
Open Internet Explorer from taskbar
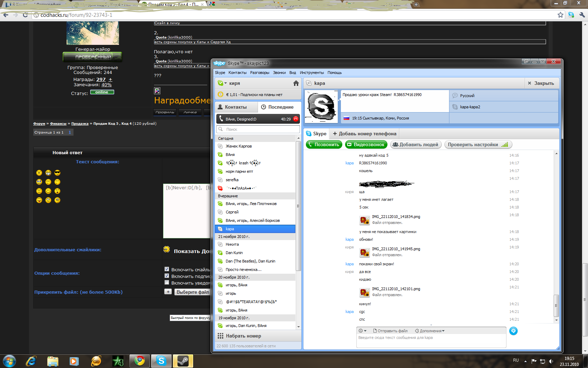click(31, 361)
